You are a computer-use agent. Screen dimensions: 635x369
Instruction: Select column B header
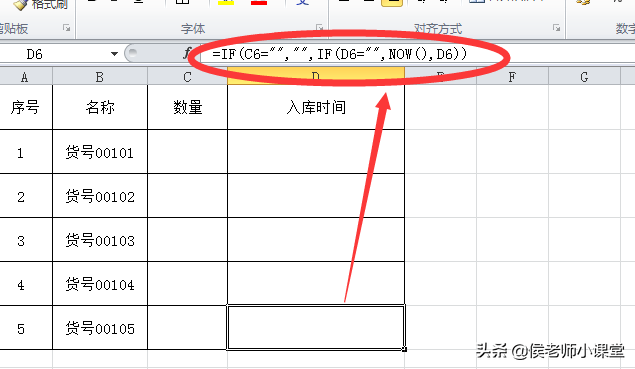[100, 77]
